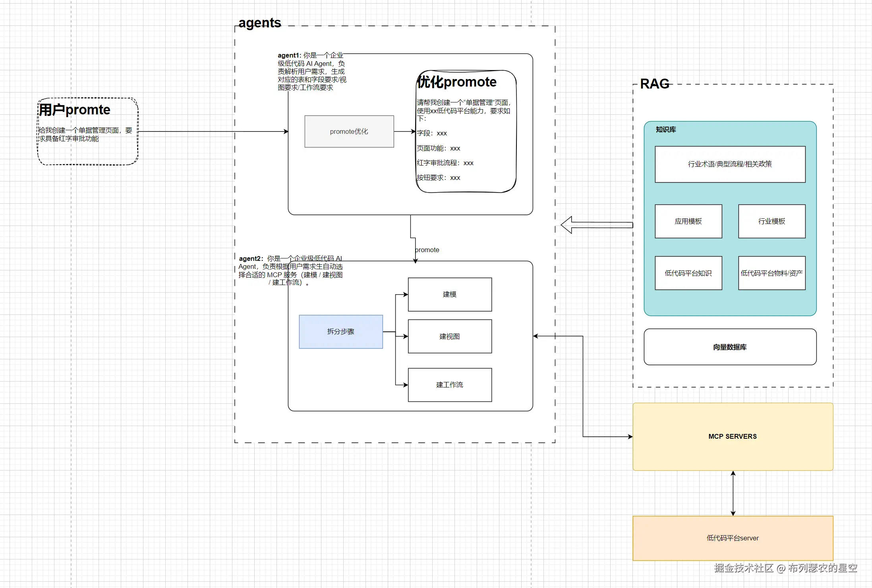Select the 知识库 teal container label
This screenshot has width=872, height=588.
(665, 129)
